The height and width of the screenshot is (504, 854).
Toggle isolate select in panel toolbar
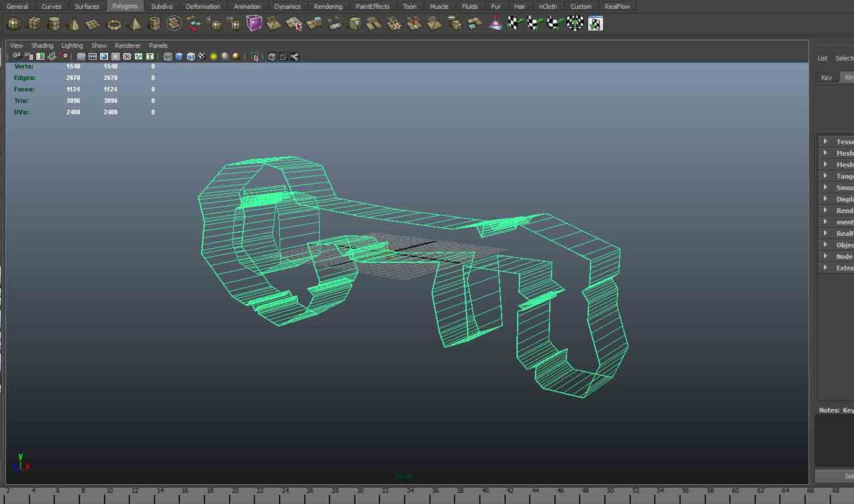coord(254,56)
